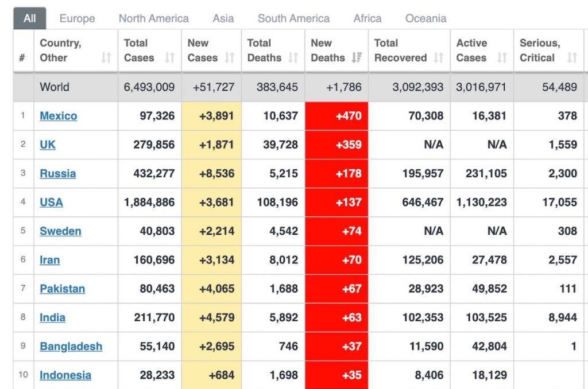This screenshot has height=389, width=588.
Task: Open the Sweden country link
Action: pos(60,231)
